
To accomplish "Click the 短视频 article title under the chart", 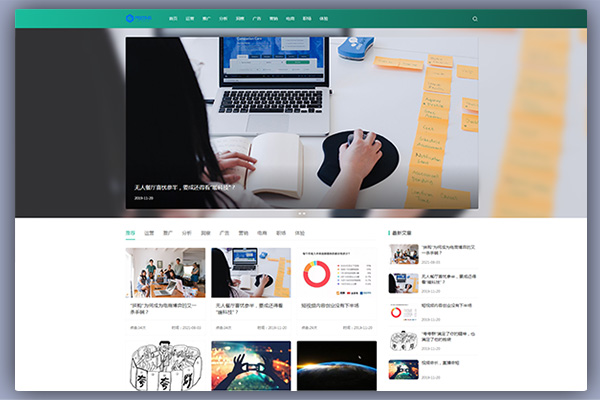I will click(330, 306).
